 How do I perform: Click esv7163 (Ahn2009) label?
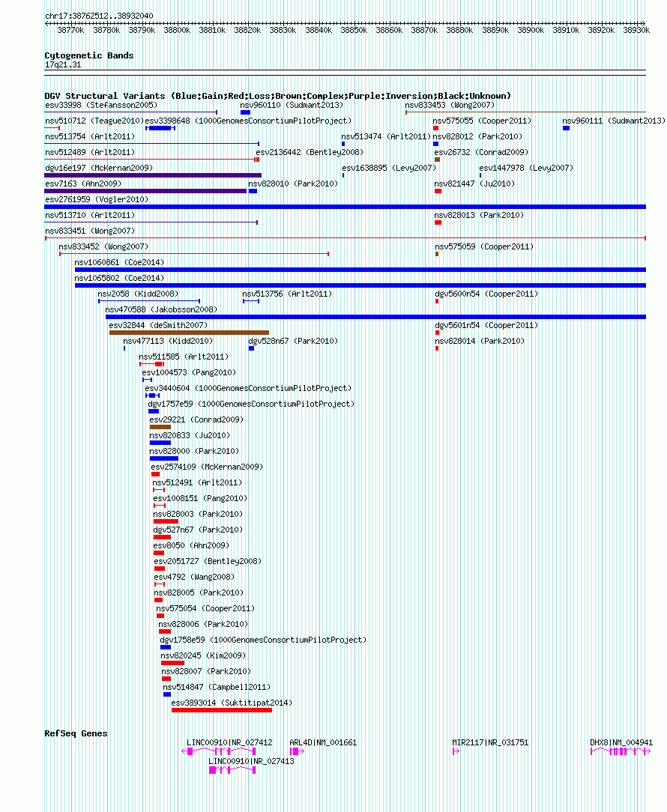pyautogui.click(x=83, y=184)
